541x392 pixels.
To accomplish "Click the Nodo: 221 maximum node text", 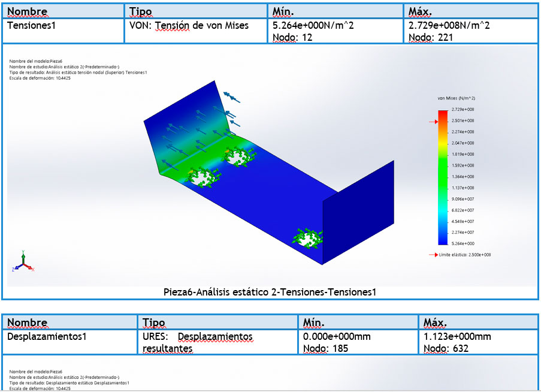I will (431, 37).
